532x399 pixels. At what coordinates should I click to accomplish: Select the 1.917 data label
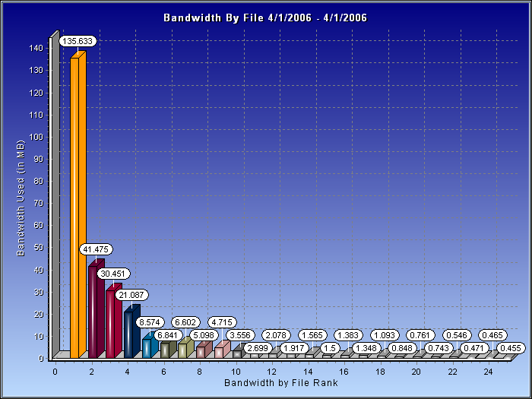[x=294, y=348]
